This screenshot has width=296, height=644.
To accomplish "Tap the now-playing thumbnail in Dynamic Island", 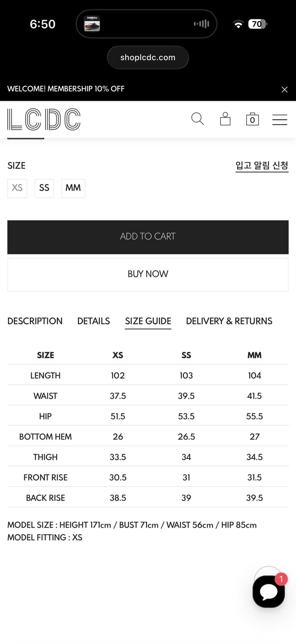I will [x=93, y=24].
